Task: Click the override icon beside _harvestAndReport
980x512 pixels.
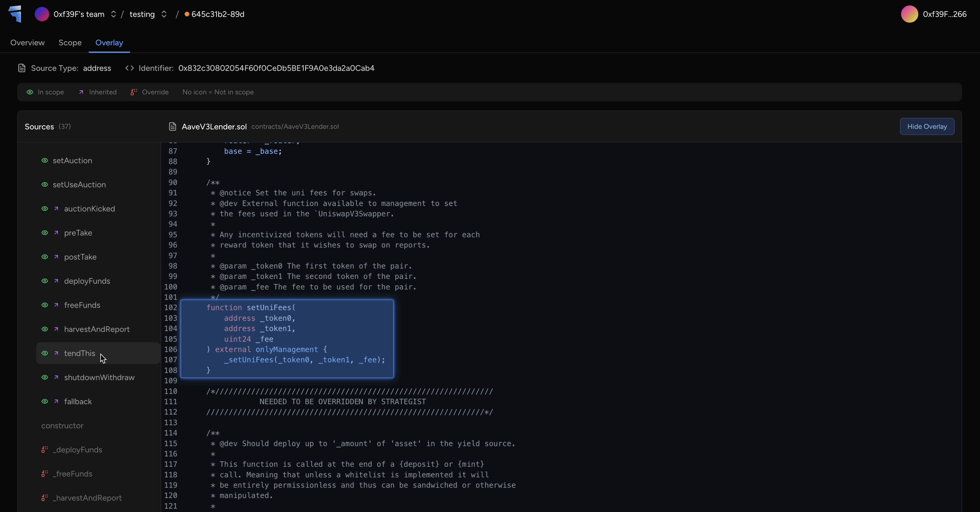Action: 44,498
